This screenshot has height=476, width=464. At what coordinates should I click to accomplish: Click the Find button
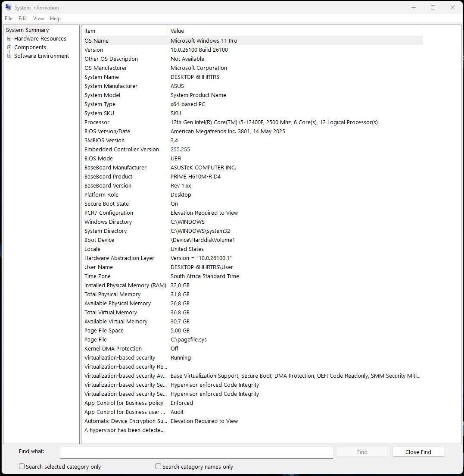click(362, 452)
